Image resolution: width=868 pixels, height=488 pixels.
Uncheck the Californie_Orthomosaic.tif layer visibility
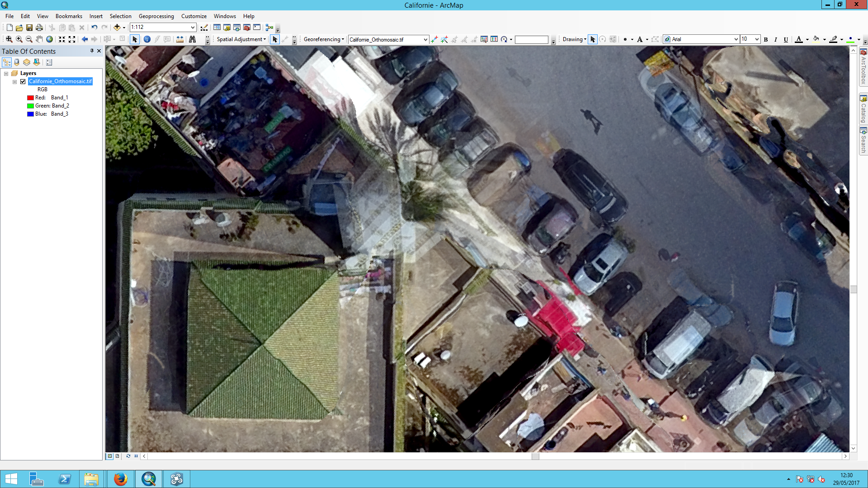[23, 82]
